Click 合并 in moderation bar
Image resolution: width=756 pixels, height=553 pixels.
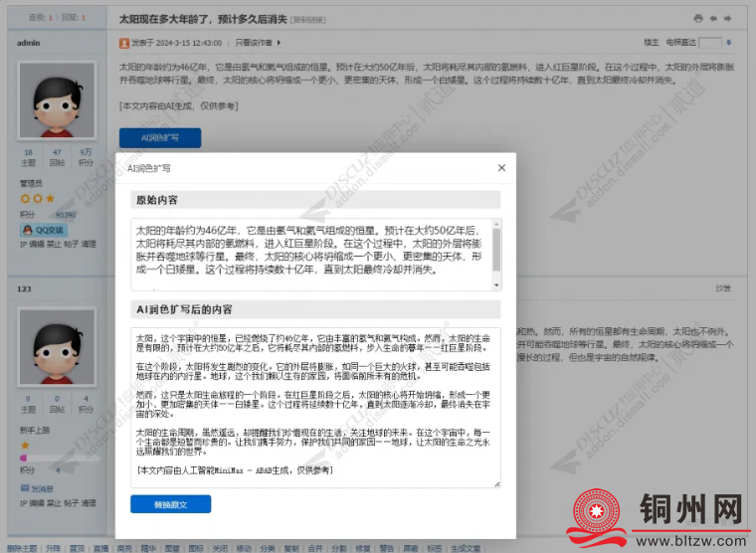click(315, 548)
